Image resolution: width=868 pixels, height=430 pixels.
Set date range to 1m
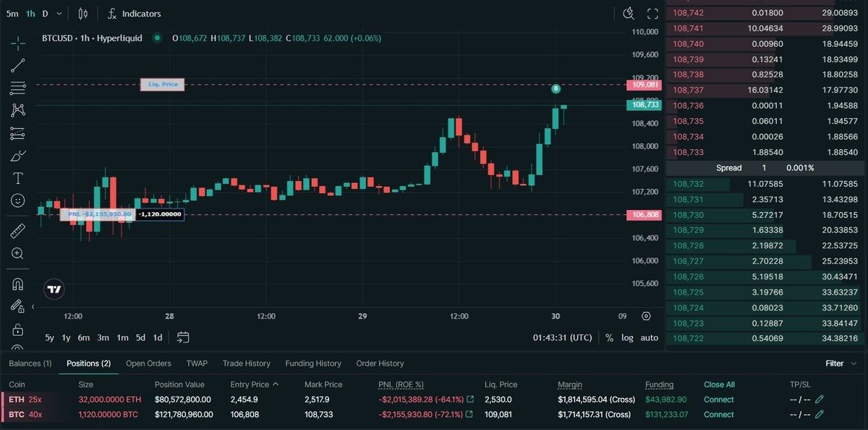[122, 337]
